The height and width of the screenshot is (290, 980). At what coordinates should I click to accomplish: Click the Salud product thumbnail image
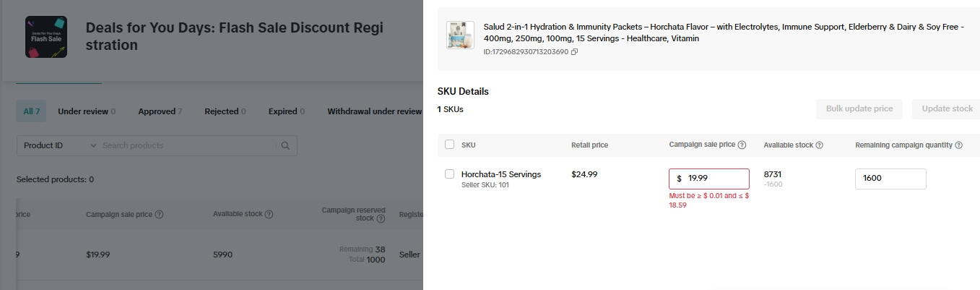(460, 35)
